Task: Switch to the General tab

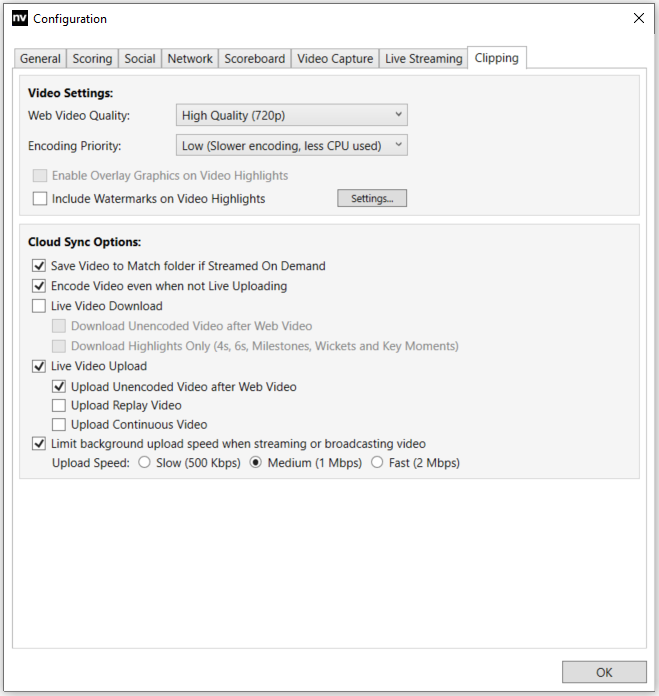Action: click(x=40, y=59)
